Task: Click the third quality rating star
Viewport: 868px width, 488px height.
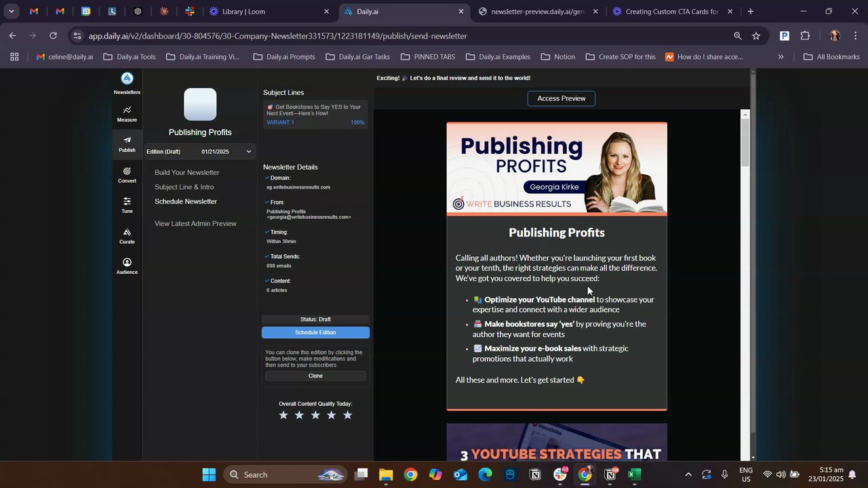Action: 315,415
